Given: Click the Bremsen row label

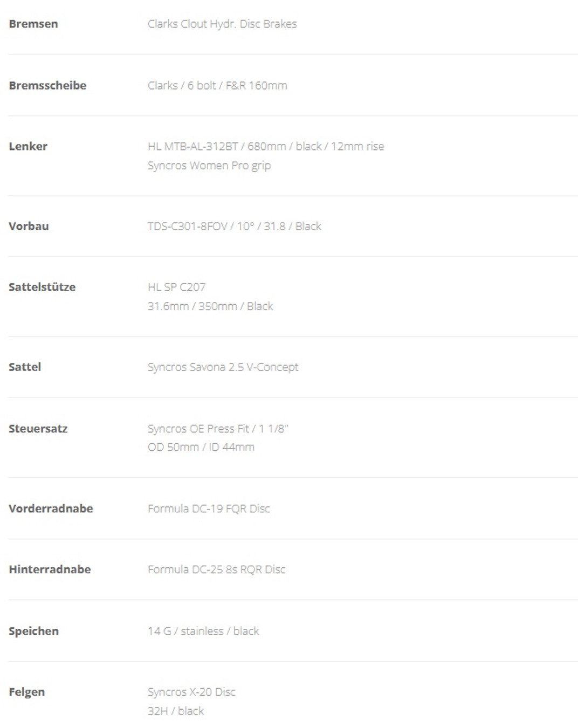Looking at the screenshot, I should (33, 24).
